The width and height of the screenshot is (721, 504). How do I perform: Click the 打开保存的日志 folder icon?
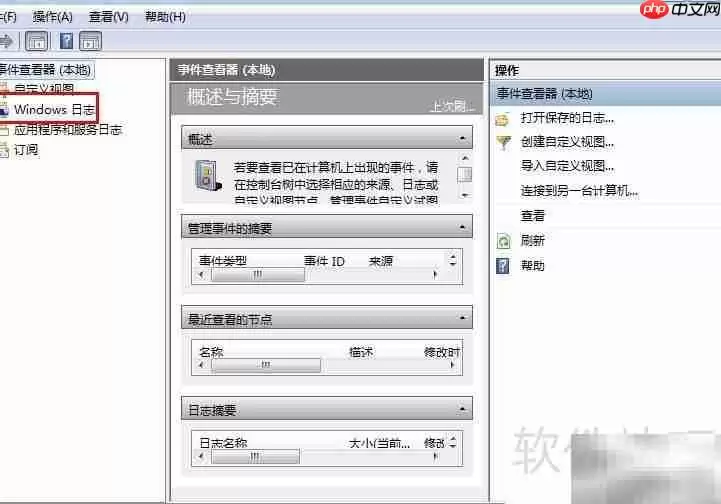pos(503,120)
